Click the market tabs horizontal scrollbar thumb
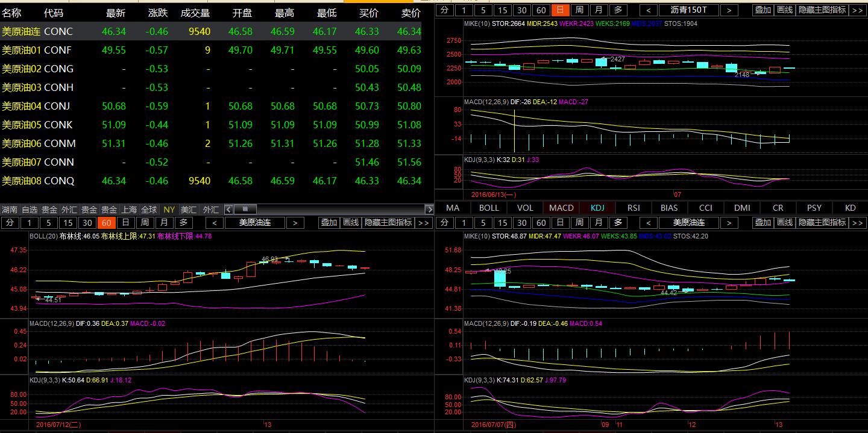Screen dimensions: 868x433 (x=245, y=210)
